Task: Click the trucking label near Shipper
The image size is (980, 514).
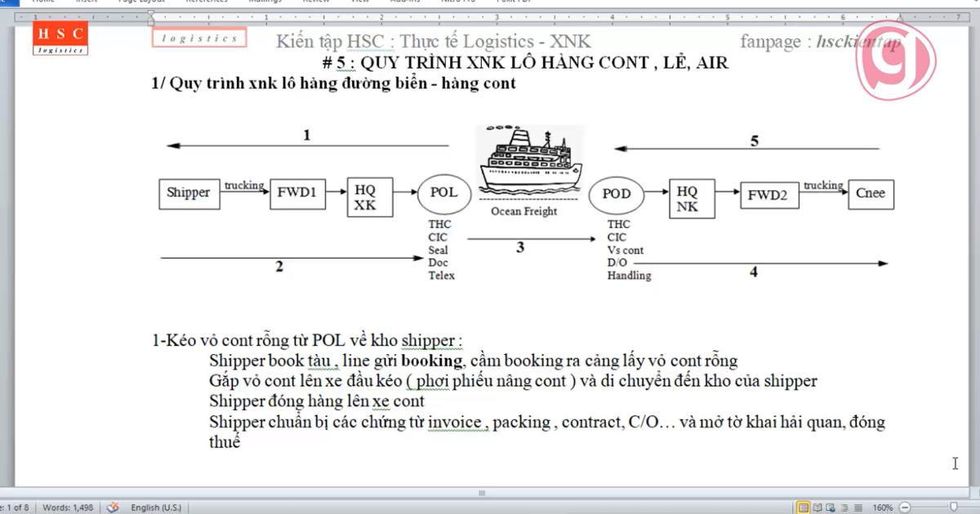Action: 244,185
